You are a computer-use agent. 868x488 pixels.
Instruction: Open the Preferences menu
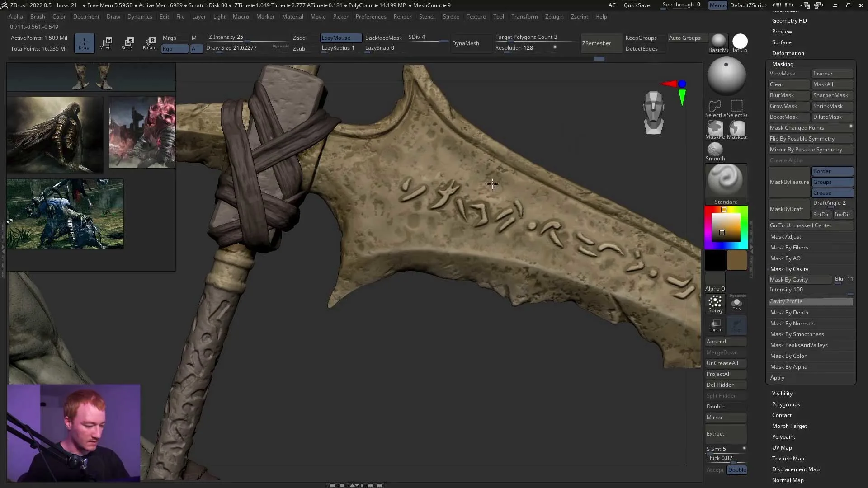pyautogui.click(x=371, y=17)
